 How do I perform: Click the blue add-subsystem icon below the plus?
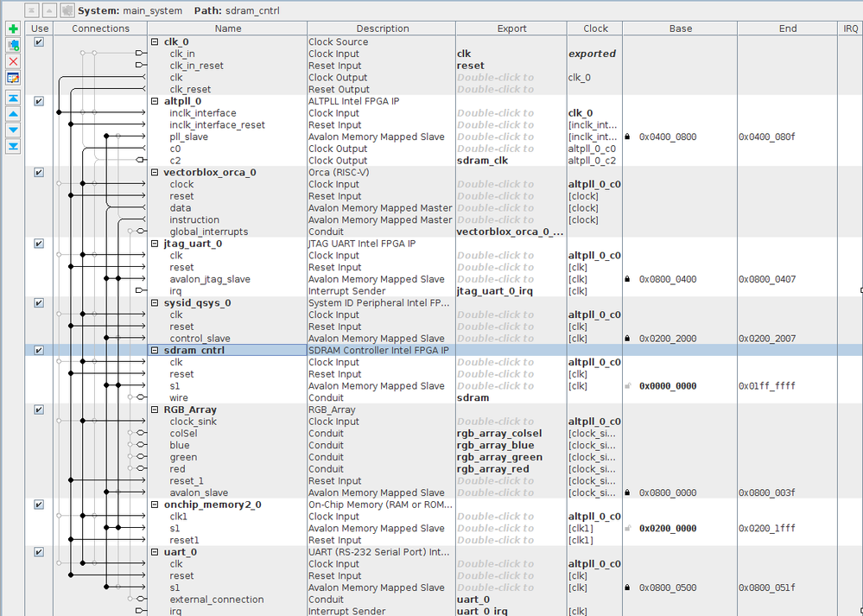coord(13,45)
